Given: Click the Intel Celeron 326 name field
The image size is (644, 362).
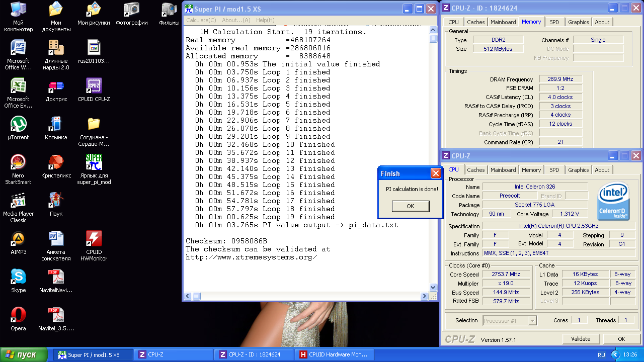Looking at the screenshot, I should [x=535, y=187].
